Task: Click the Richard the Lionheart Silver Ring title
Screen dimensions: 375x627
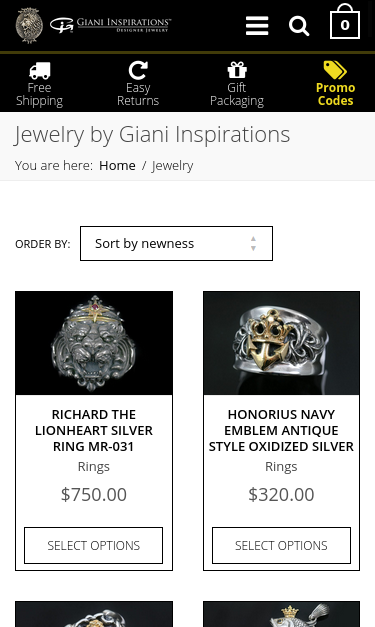Action: [x=94, y=430]
